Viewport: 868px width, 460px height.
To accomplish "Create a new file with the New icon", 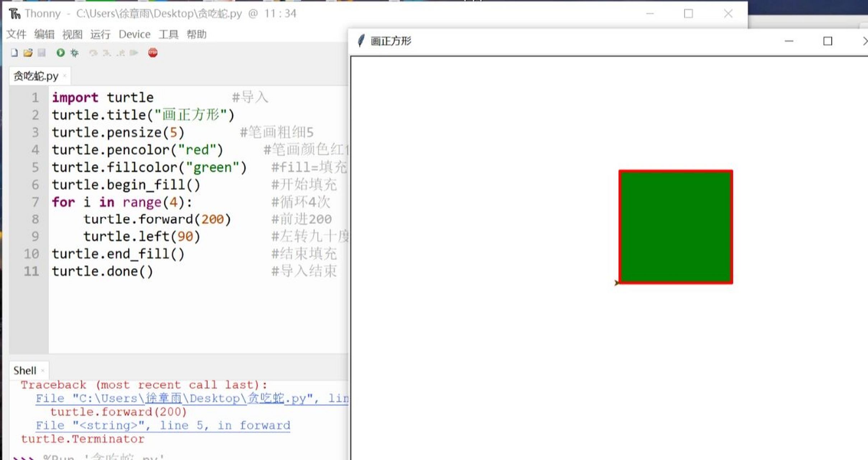I will [14, 52].
